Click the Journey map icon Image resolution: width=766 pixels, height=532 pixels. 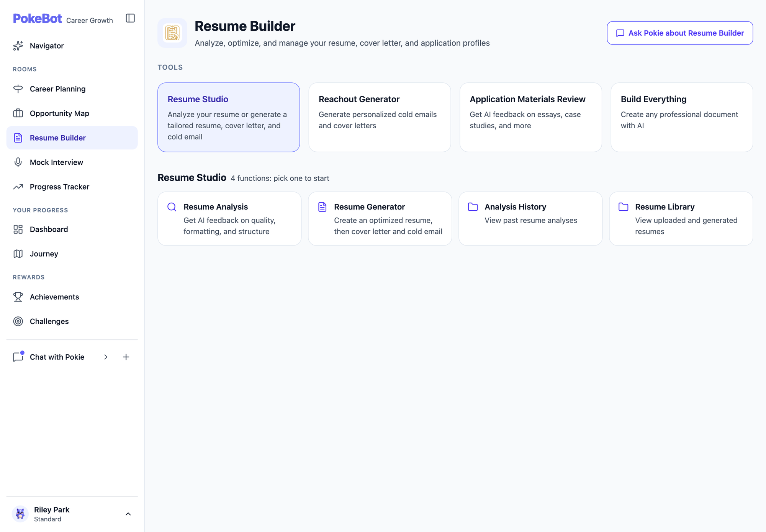pyautogui.click(x=18, y=254)
